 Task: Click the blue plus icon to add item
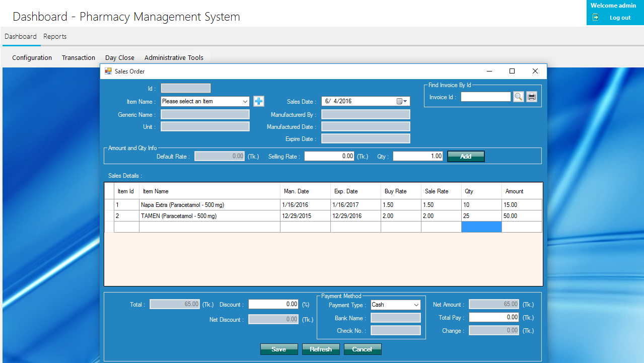[x=258, y=101]
